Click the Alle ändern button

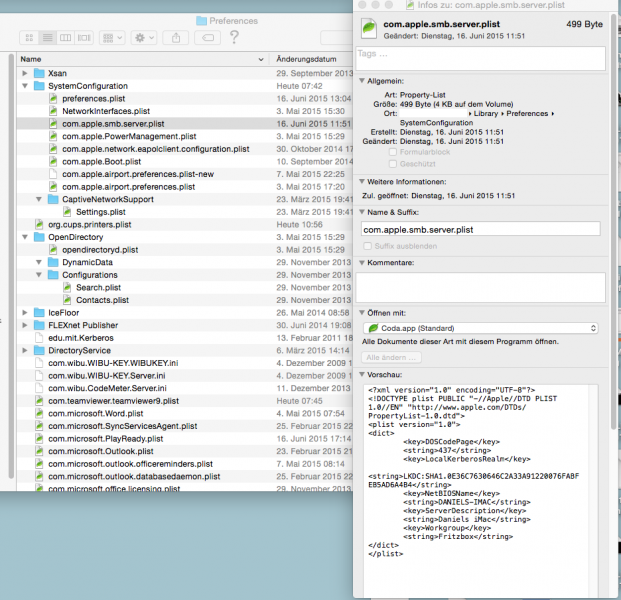tap(391, 358)
